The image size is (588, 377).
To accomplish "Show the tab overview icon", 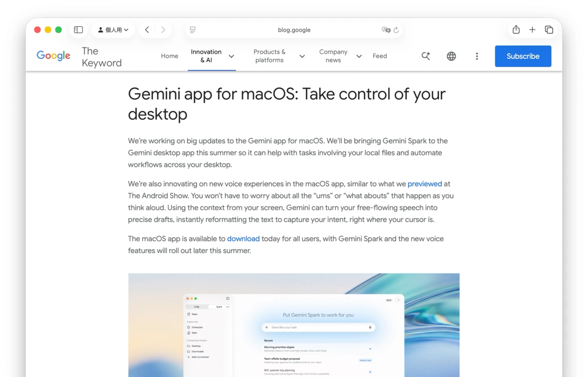I will coord(549,30).
